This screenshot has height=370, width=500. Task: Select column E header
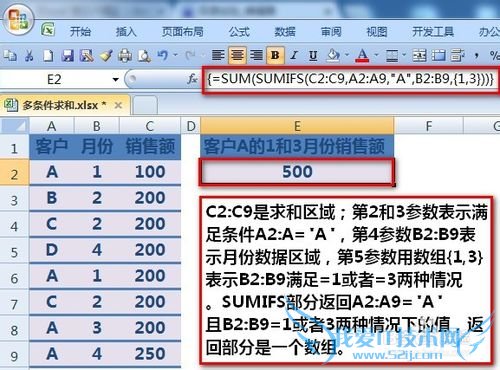pos(297,126)
